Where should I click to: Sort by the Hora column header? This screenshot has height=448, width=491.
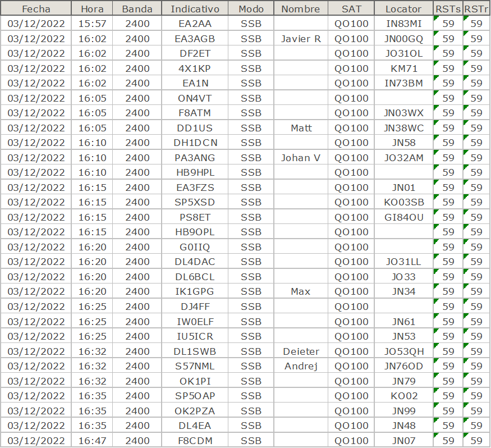(x=92, y=9)
